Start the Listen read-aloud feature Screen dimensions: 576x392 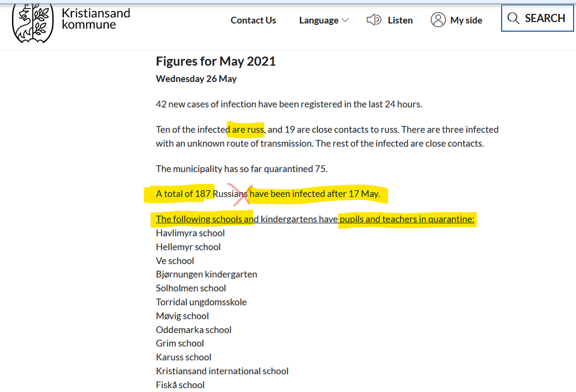pyautogui.click(x=389, y=20)
